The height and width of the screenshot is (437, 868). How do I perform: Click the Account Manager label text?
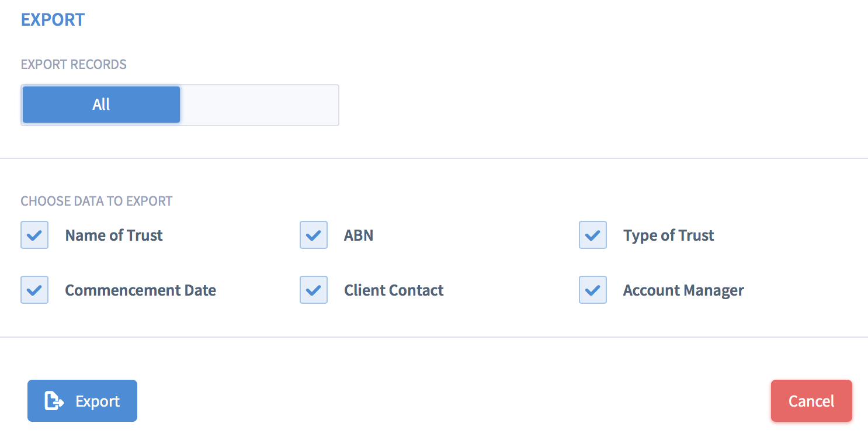pyautogui.click(x=683, y=290)
